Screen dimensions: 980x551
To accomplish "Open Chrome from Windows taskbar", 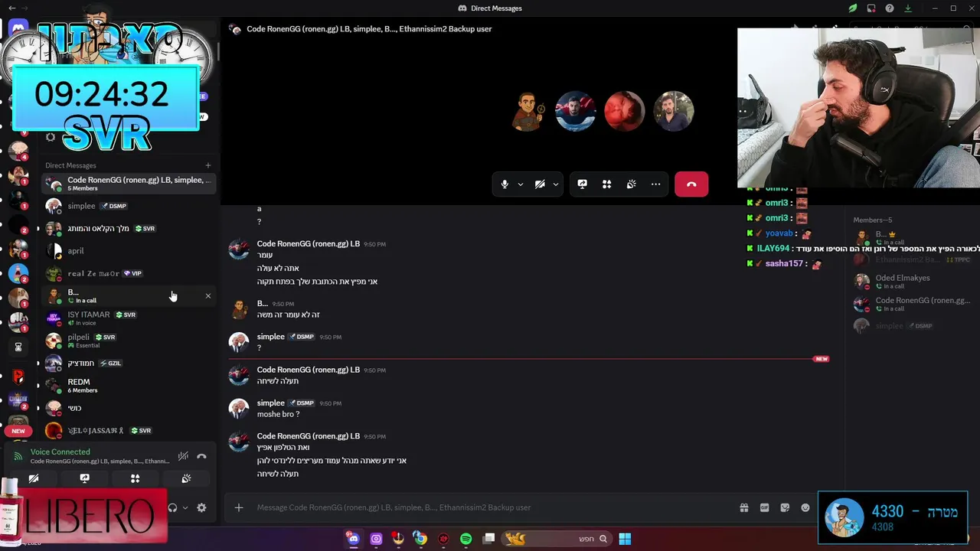I will 420,539.
